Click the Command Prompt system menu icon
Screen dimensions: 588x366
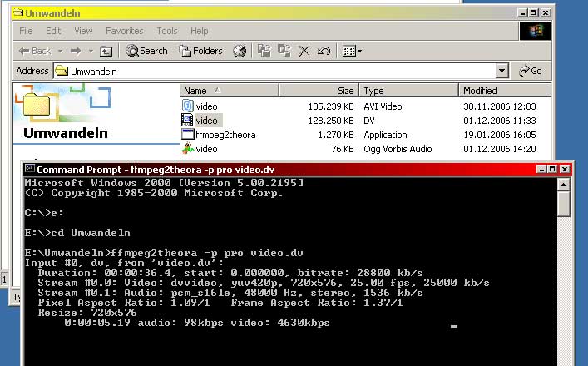tap(30, 169)
